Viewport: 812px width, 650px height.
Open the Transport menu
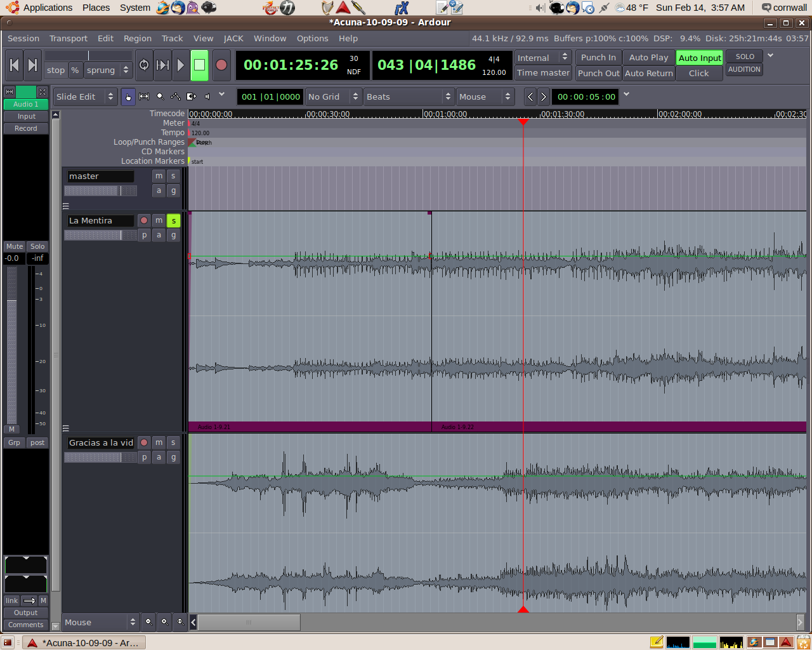pos(69,38)
